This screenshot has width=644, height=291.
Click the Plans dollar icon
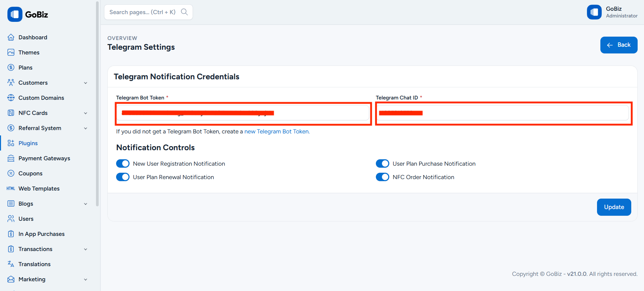pyautogui.click(x=11, y=68)
